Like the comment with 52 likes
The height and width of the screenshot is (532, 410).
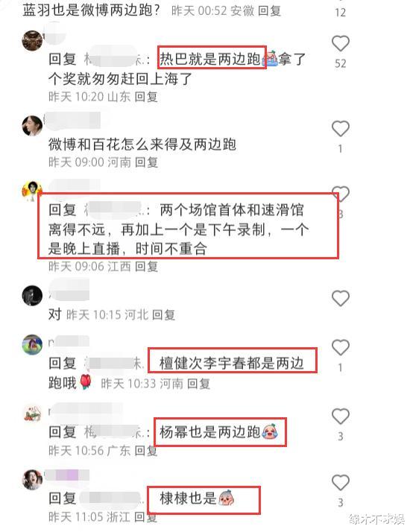point(341,44)
